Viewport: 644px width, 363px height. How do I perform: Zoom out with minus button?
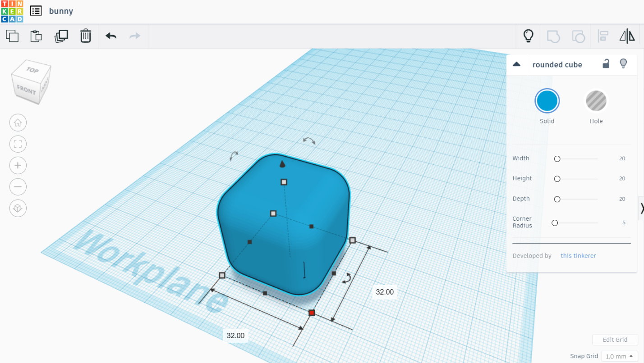point(18,186)
